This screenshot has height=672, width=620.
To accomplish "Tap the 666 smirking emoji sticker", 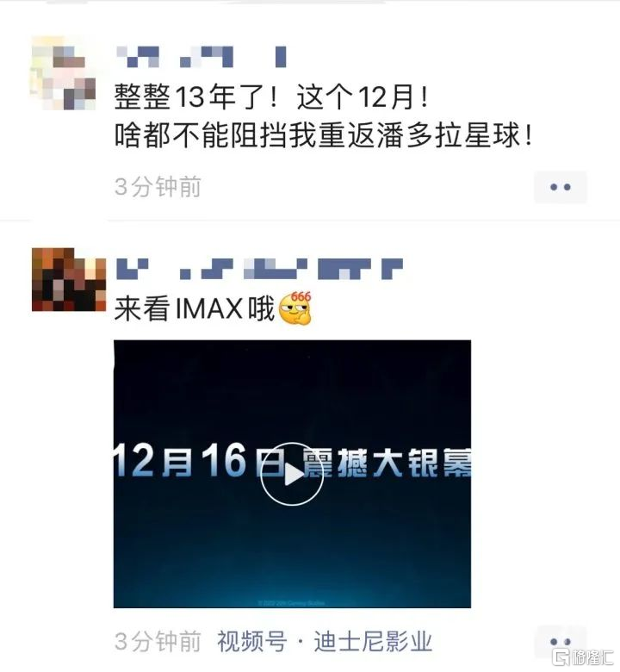I will [295, 308].
